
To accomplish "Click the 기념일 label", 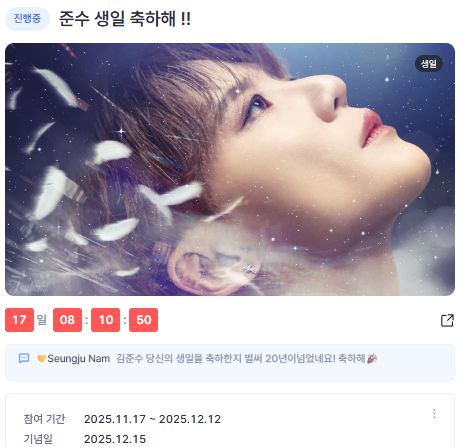I will click(x=38, y=439).
